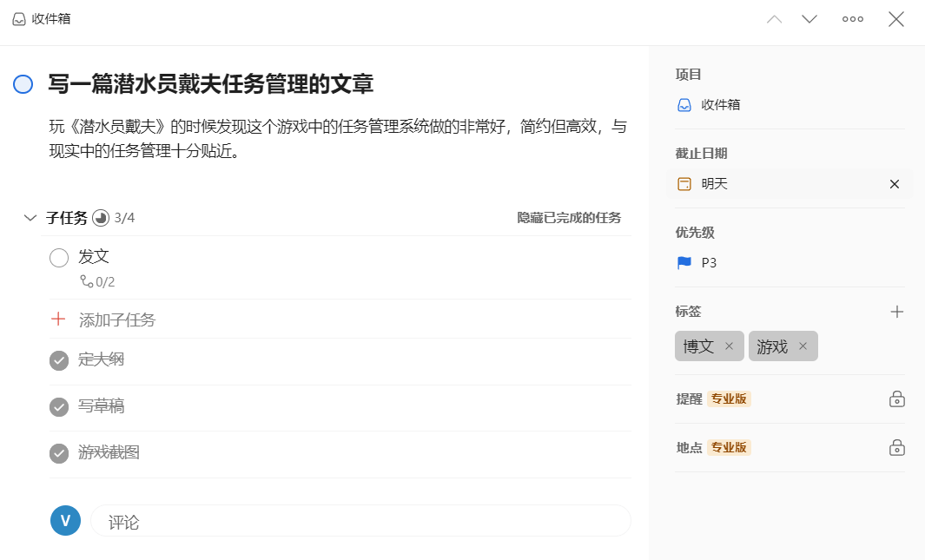925x560 pixels.
Task: Open the P3 priority selector
Action: click(x=790, y=263)
